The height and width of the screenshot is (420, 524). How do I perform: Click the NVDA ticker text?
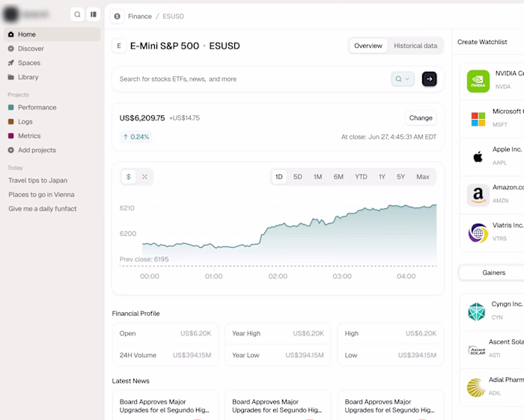(503, 87)
